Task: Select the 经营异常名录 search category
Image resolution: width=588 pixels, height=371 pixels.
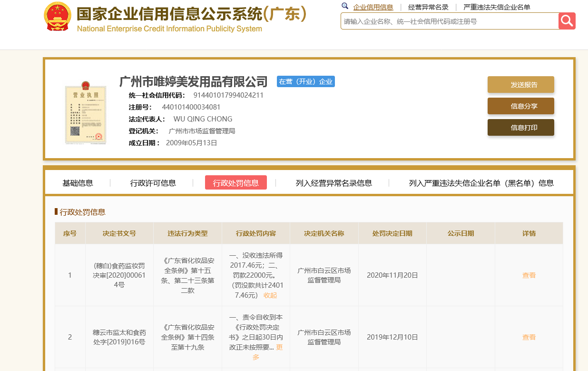Action: pyautogui.click(x=428, y=7)
